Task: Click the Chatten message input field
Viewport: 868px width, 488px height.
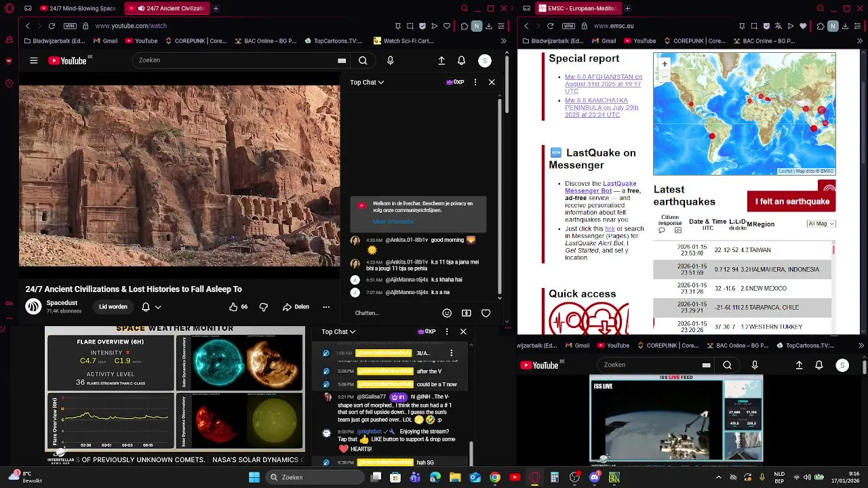Action: coord(393,313)
